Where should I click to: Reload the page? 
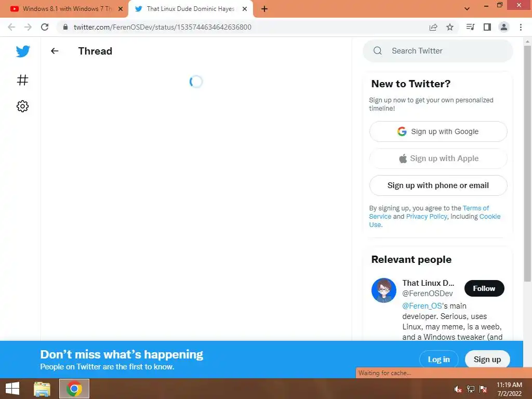click(45, 27)
